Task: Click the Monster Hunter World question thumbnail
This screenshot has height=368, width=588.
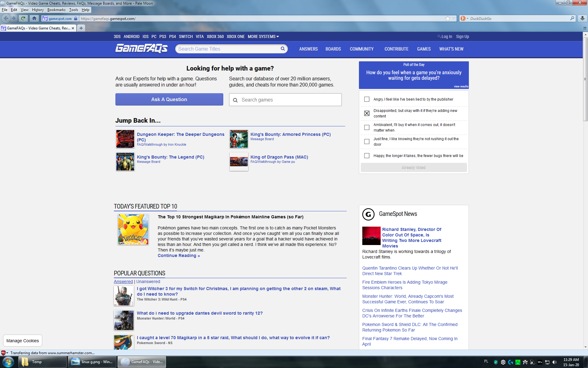Action: [124, 320]
